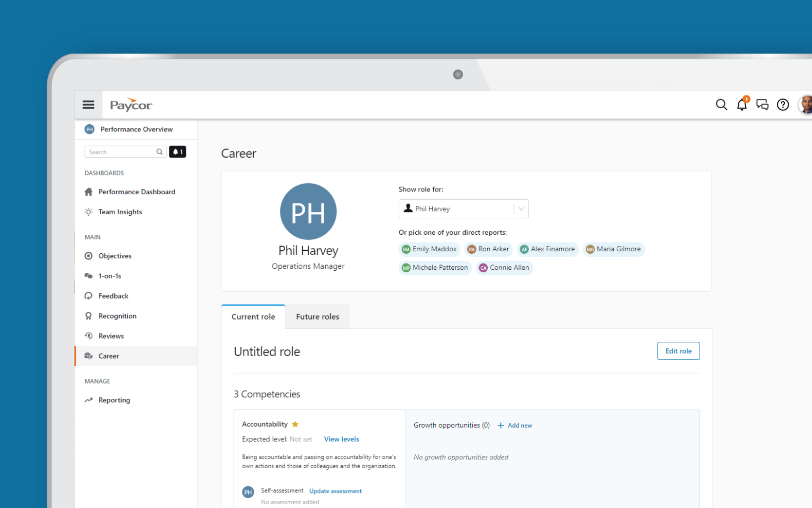Click the Performance Dashboard home icon

click(89, 192)
